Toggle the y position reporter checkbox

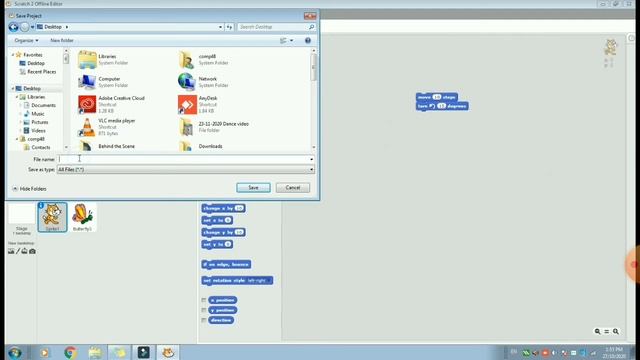(204, 310)
